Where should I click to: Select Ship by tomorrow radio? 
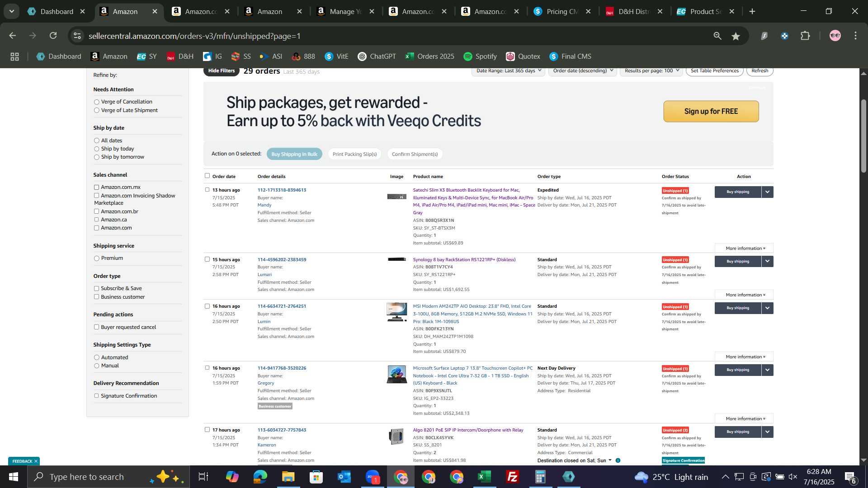[96, 157]
